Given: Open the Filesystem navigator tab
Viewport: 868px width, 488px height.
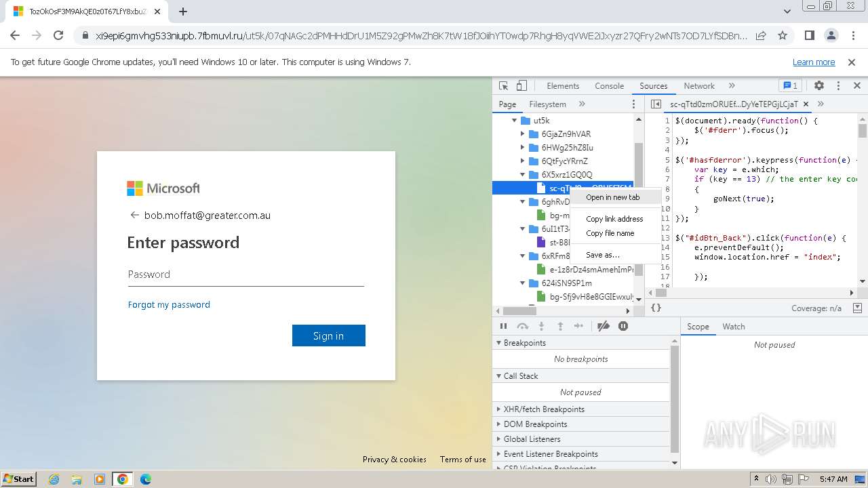Looking at the screenshot, I should tap(547, 104).
